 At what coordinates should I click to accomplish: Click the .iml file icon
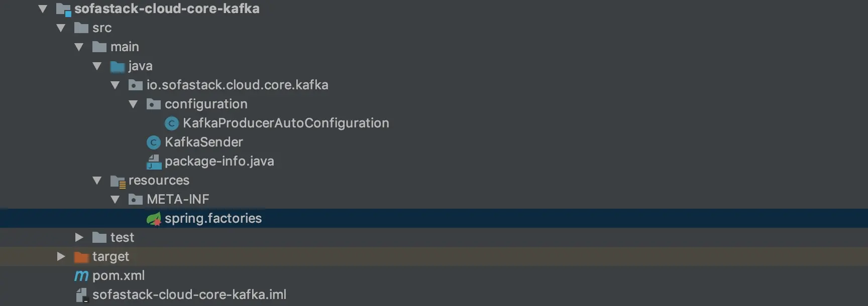[x=82, y=295]
